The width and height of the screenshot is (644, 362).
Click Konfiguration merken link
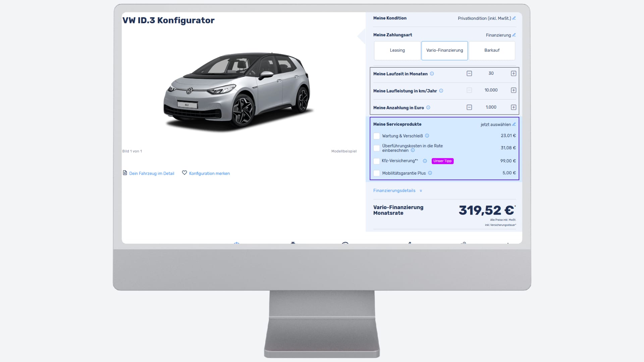pyautogui.click(x=209, y=174)
